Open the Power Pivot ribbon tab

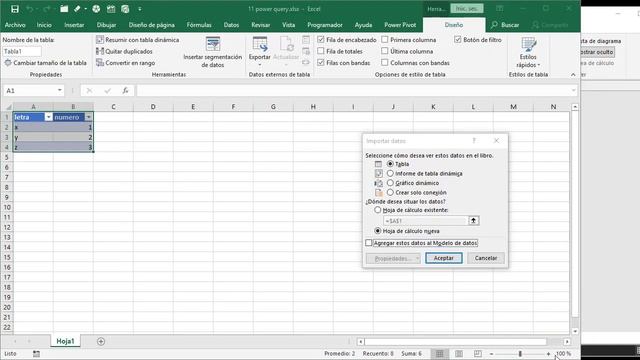tap(400, 25)
